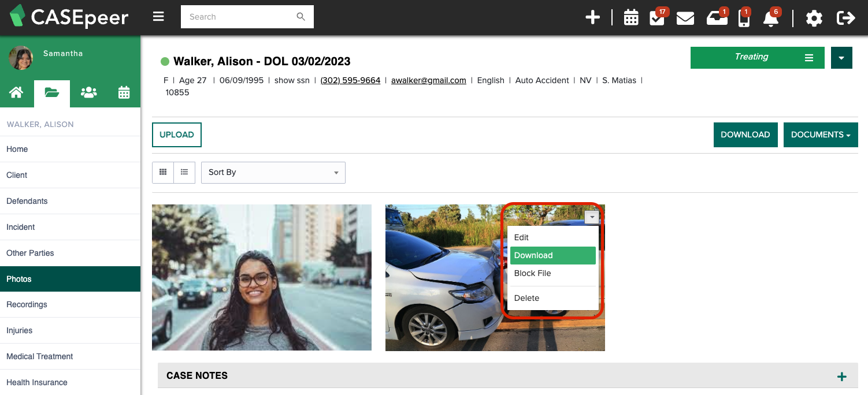Switch to grid view of photos

pos(163,172)
